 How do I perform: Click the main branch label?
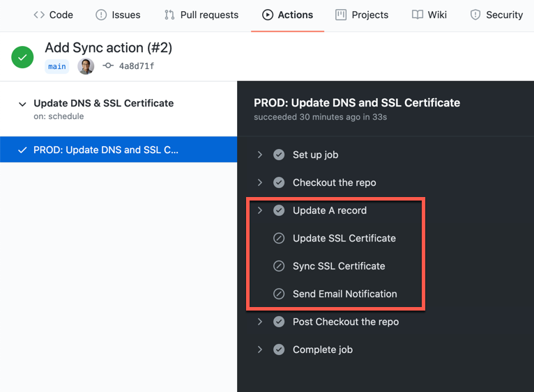coord(57,66)
